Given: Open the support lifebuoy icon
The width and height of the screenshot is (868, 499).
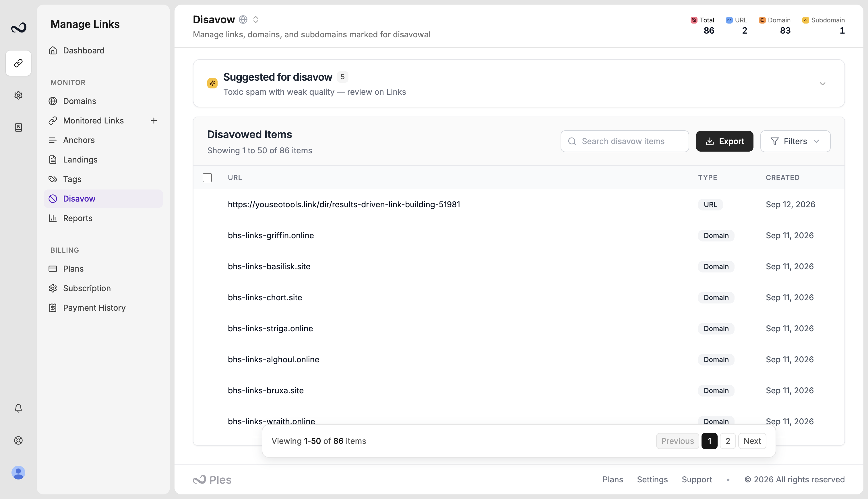Looking at the screenshot, I should tap(18, 440).
